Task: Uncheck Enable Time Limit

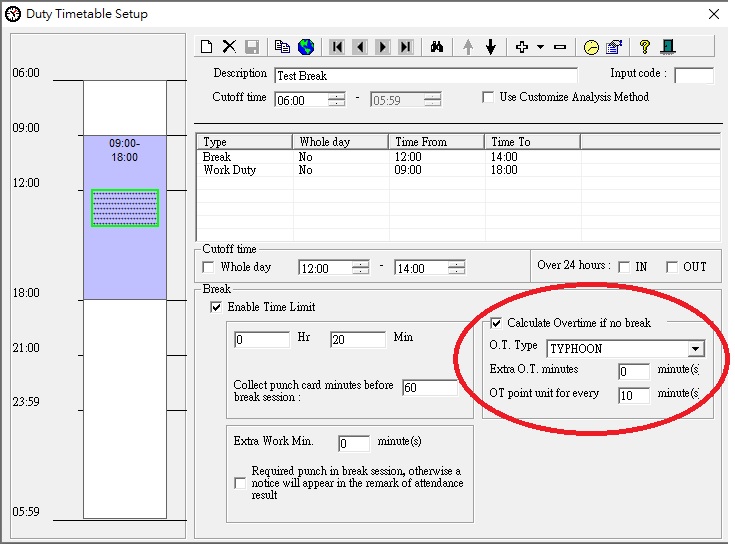Action: pyautogui.click(x=216, y=307)
